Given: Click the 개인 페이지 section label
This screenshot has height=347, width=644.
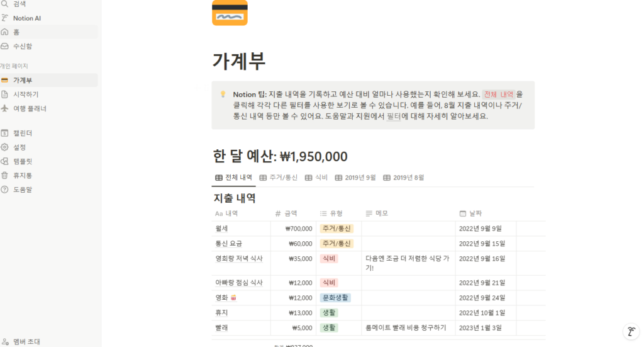Looking at the screenshot, I should click(x=14, y=65).
